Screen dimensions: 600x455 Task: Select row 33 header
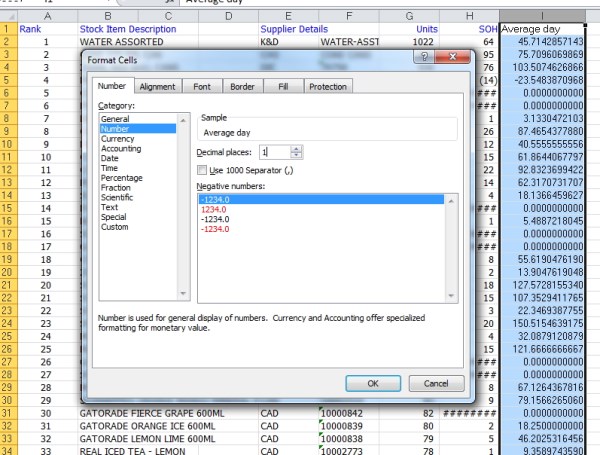tap(8, 439)
